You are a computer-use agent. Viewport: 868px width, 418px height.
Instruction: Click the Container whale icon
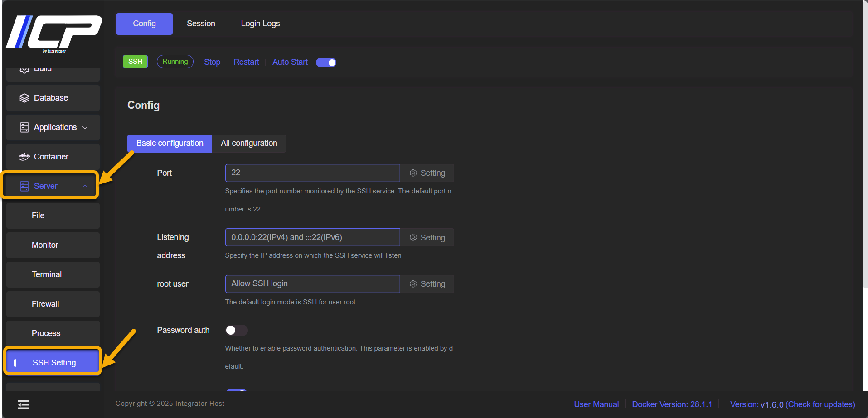pos(24,157)
